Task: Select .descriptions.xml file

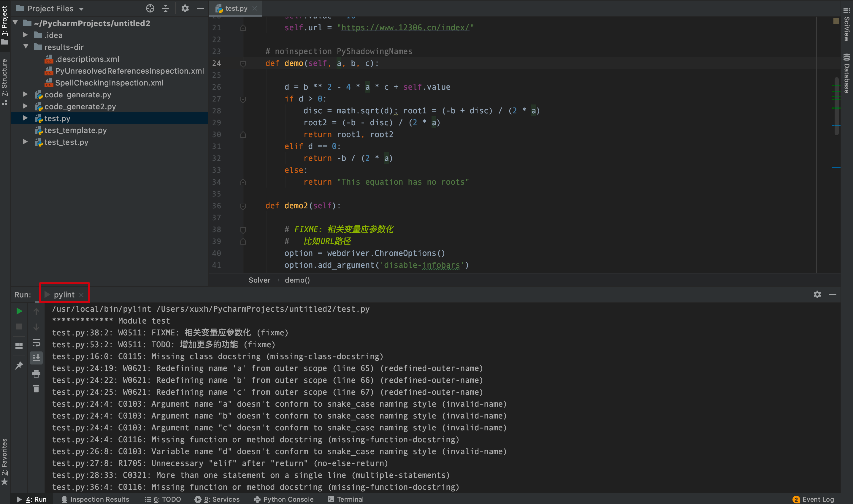Action: tap(87, 59)
